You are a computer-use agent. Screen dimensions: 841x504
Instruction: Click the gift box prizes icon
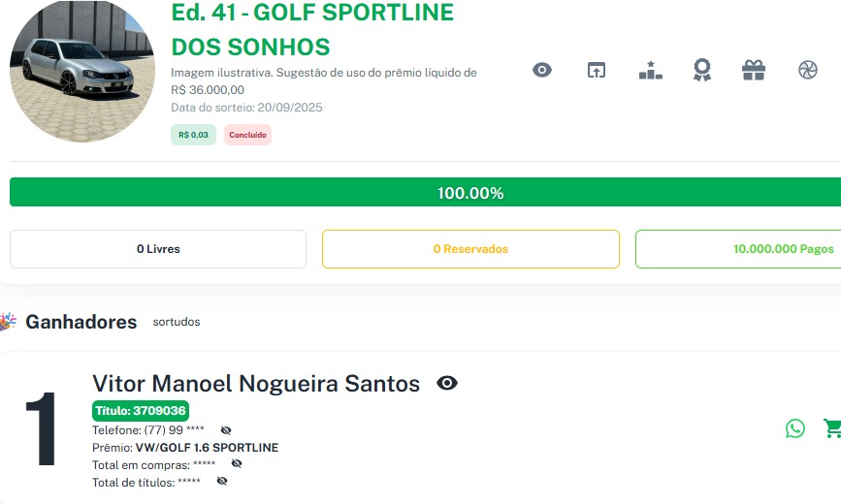754,70
